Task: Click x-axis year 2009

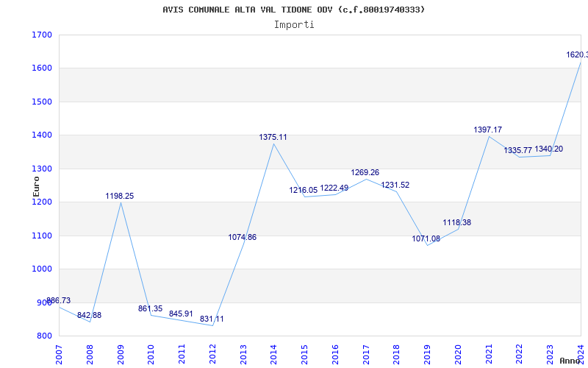Action: click(x=121, y=355)
